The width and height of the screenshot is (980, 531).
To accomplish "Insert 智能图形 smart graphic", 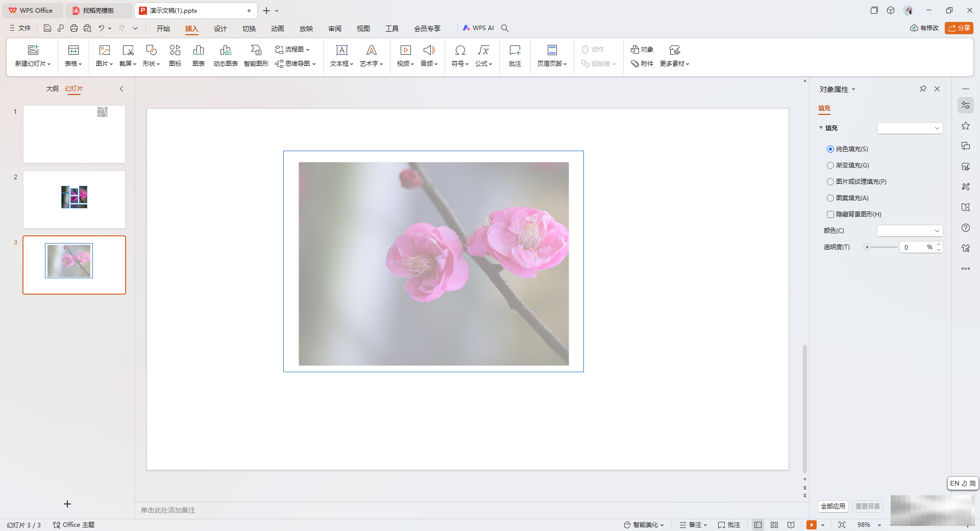I will point(256,56).
